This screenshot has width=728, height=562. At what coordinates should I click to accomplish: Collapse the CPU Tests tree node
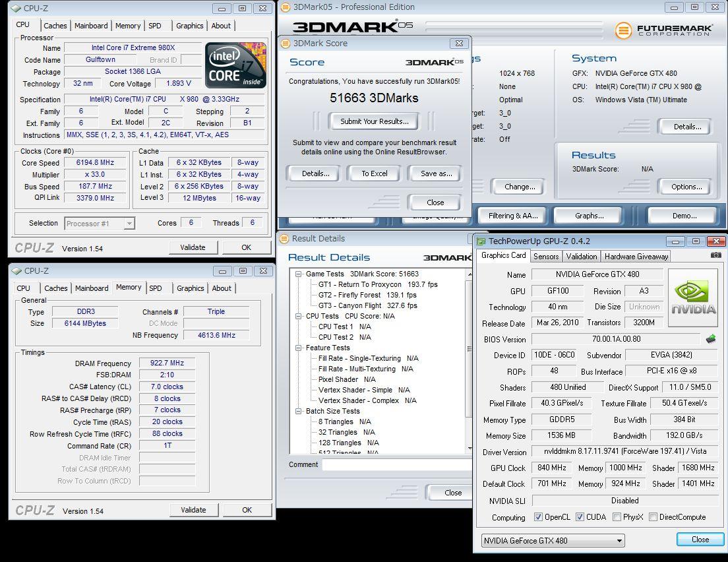tap(299, 317)
